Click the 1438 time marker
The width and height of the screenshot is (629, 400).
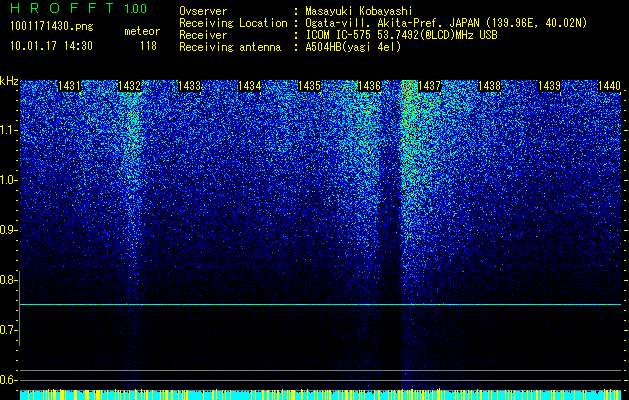[489, 86]
